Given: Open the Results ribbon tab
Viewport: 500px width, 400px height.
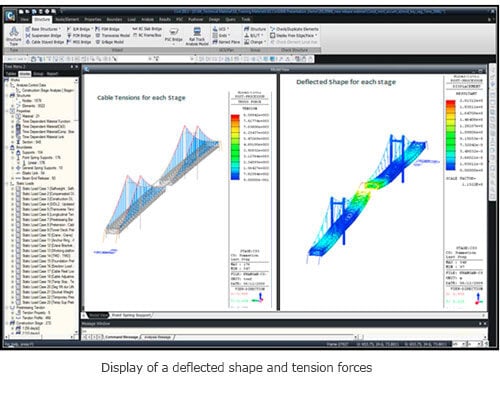Looking at the screenshot, I should point(164,20).
